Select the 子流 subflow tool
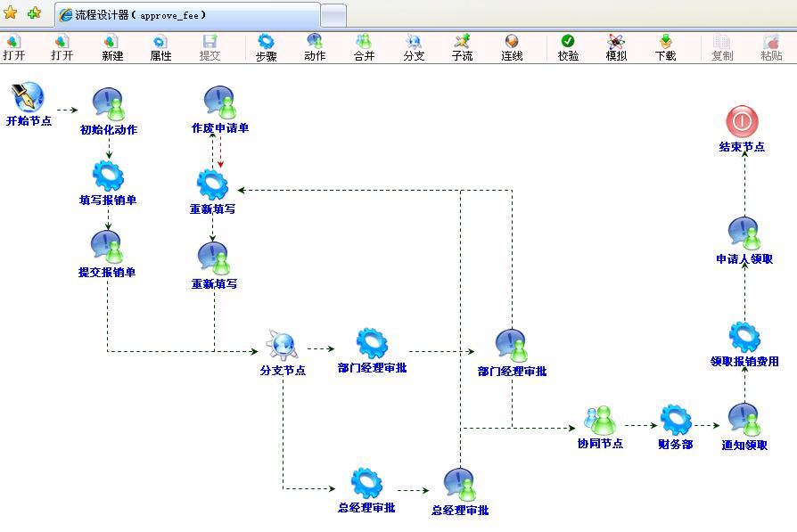 pos(462,47)
